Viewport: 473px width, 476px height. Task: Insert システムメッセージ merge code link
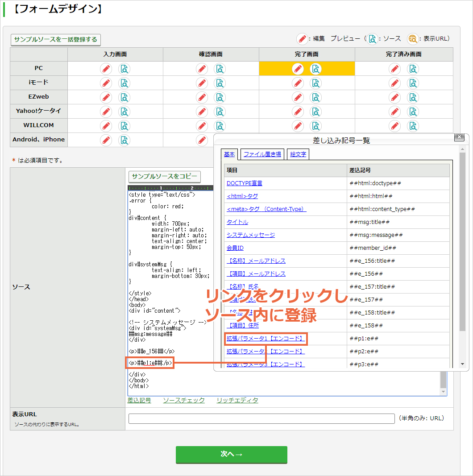click(x=251, y=235)
